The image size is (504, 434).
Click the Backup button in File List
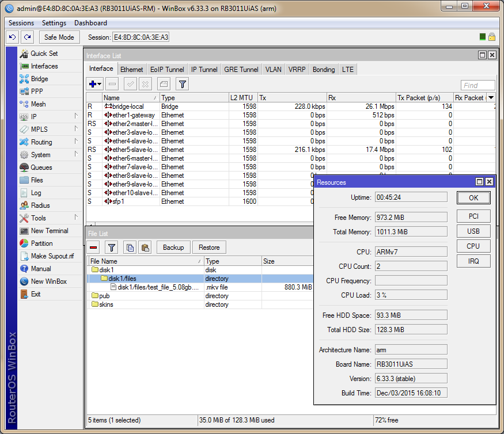(173, 248)
